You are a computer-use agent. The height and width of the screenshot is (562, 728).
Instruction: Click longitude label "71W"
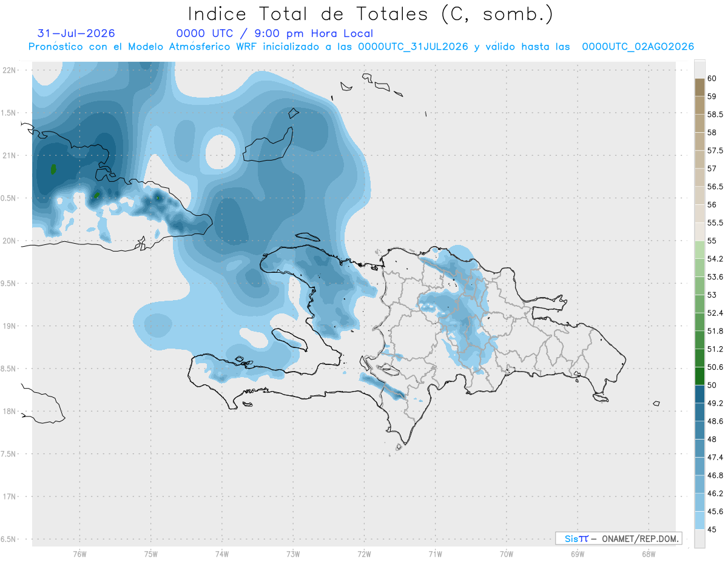pyautogui.click(x=435, y=554)
